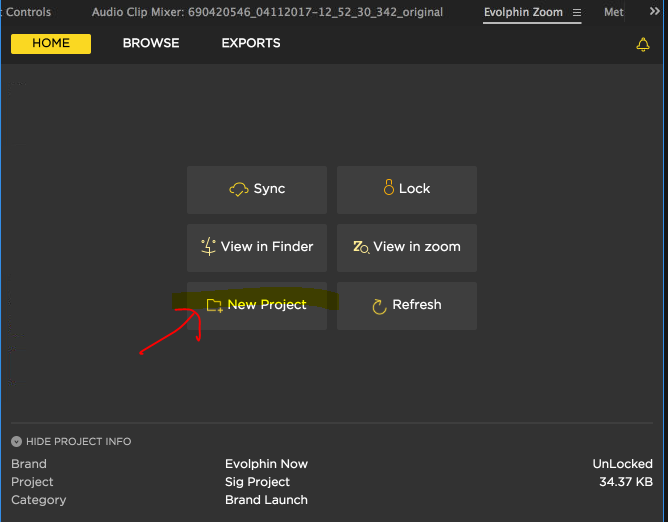Image resolution: width=668 pixels, height=522 pixels.
Task: Open the Evolphin Zoom panel menu icon
Action: (577, 13)
